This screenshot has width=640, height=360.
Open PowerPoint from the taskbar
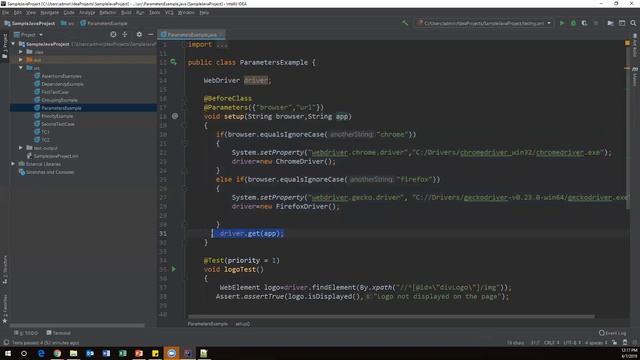[x=139, y=353]
